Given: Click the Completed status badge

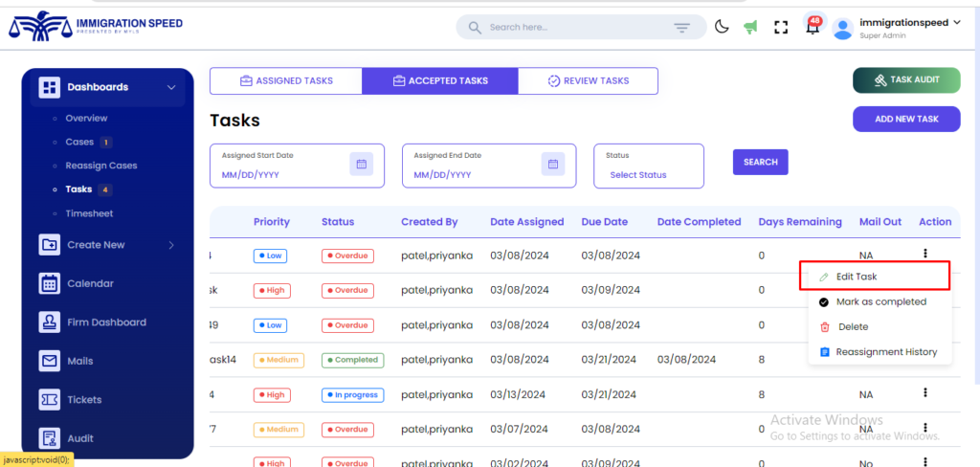Looking at the screenshot, I should [352, 360].
